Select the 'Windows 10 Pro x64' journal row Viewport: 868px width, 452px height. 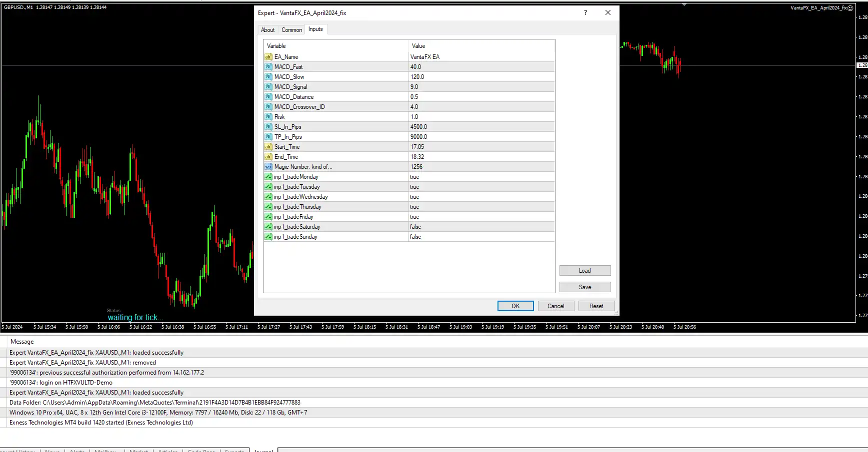click(x=434, y=413)
